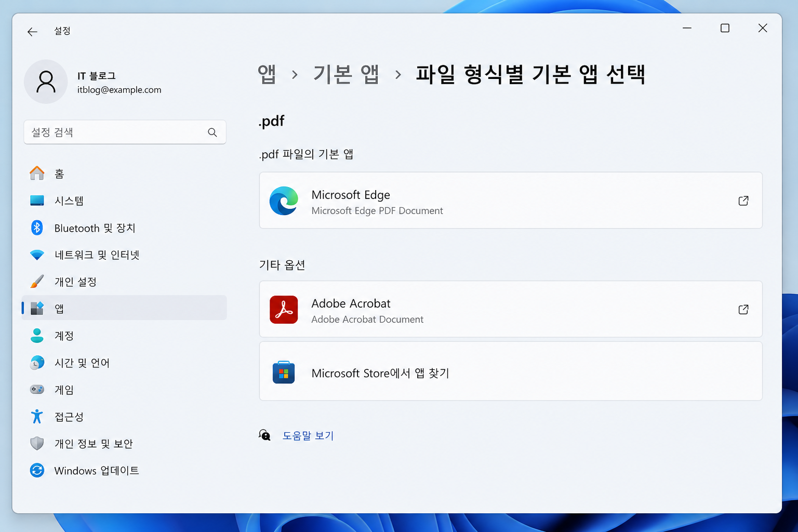Viewport: 798px width, 532px height.
Task: Click into the 설정 검색 field
Action: pos(125,132)
